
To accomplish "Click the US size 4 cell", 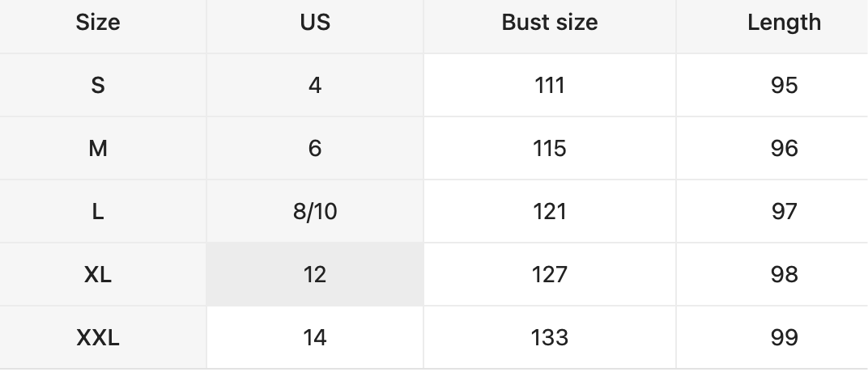I will coord(315,85).
